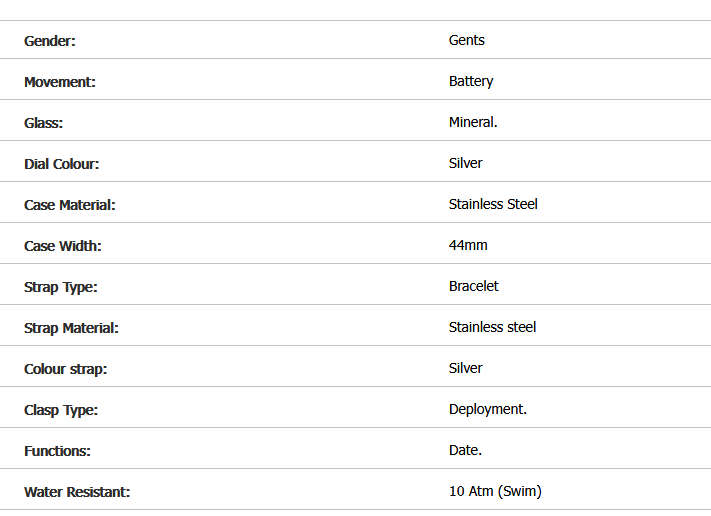Click the Dial Colour label

62,164
